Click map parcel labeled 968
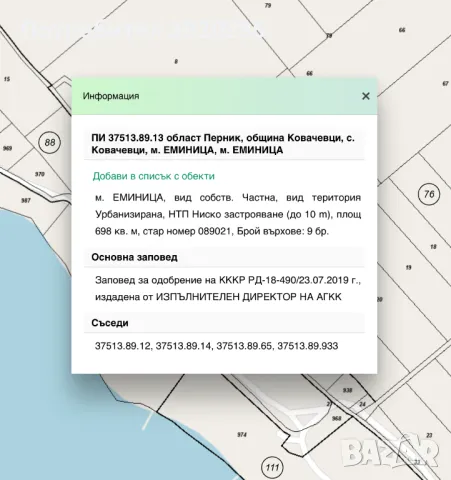 [337, 418]
